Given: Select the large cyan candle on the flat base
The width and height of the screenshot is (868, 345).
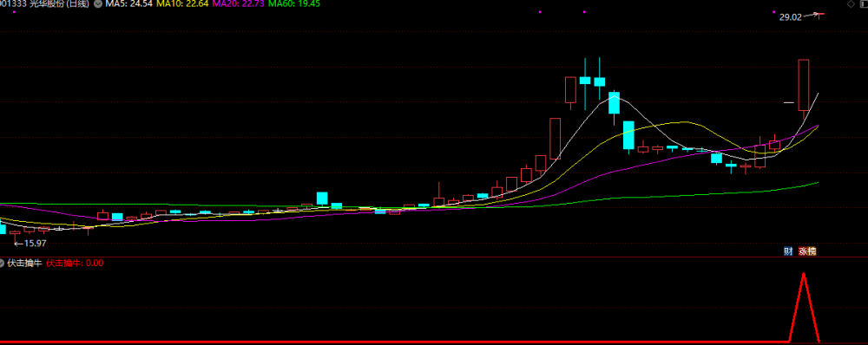Looking at the screenshot, I should pyautogui.click(x=322, y=198).
